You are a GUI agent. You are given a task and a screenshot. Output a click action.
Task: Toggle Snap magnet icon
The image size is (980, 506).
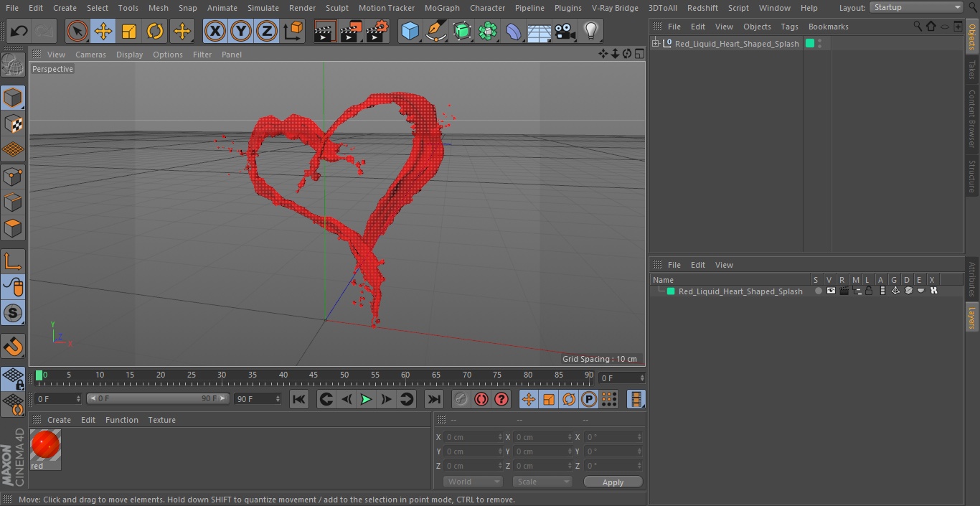tap(13, 347)
